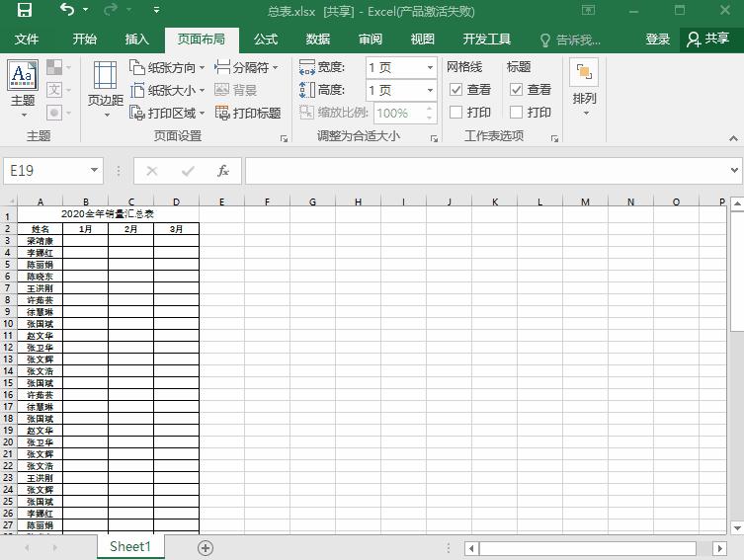The height and width of the screenshot is (560, 744).
Task: Select the title cell 2020全年销量汇总表
Action: point(108,214)
